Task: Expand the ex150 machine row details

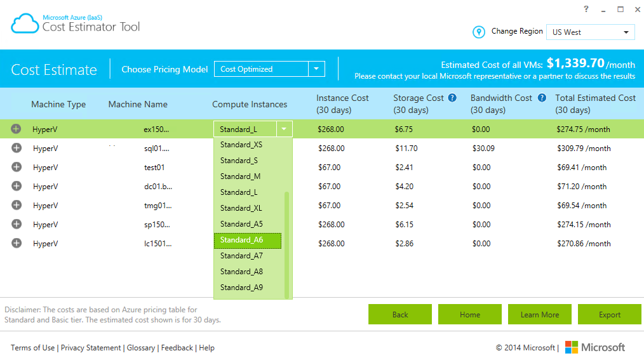Action: tap(17, 129)
